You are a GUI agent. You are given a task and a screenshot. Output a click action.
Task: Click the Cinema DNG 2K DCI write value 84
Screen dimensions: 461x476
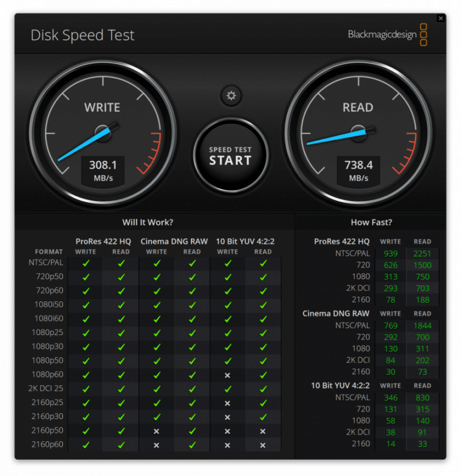[391, 360]
